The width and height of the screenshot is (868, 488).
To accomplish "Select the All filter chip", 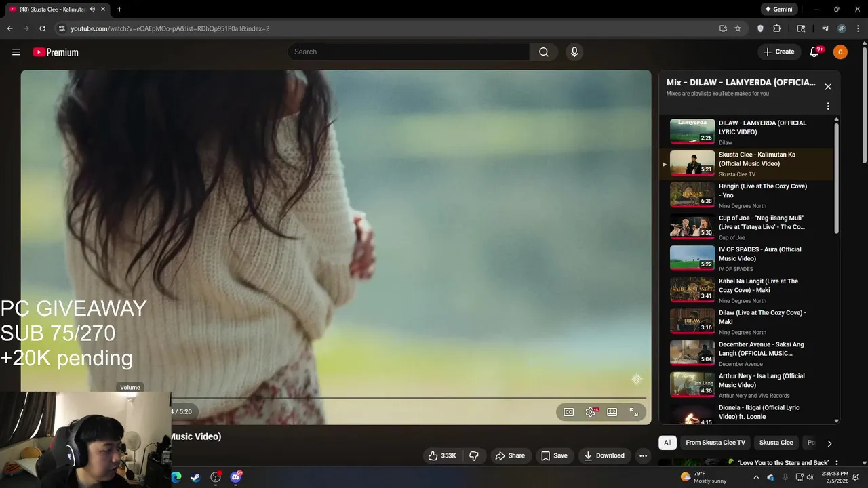I will pos(668,443).
